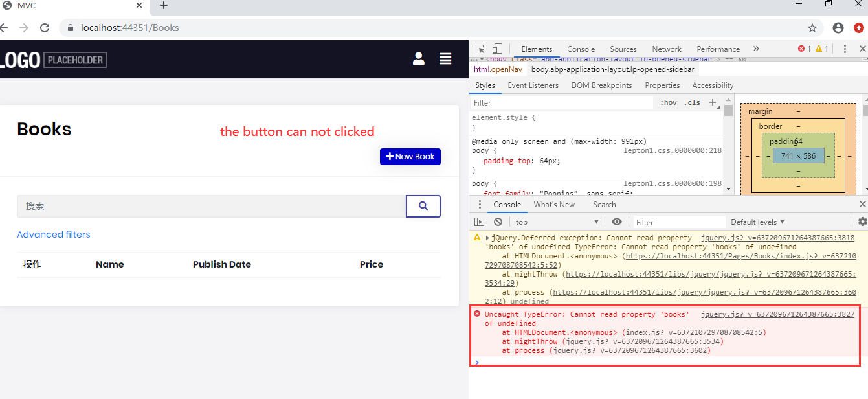This screenshot has width=868, height=399.
Task: Bookmark this page with the star
Action: pos(812,28)
